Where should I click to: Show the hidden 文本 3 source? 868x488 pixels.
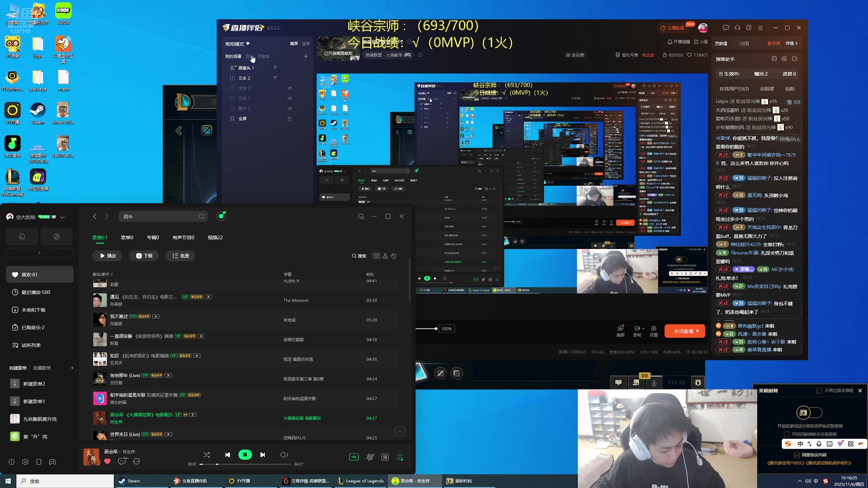[290, 88]
